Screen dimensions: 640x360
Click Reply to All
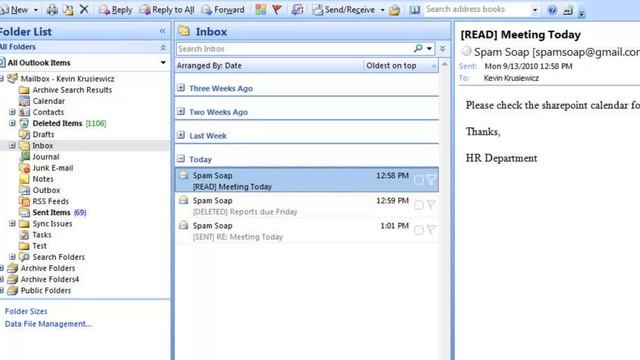[167, 9]
